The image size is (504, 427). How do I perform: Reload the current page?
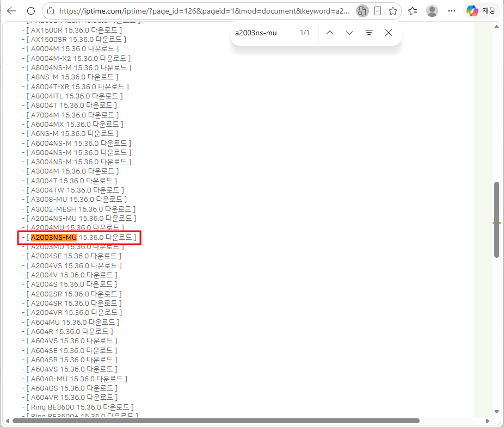click(x=31, y=11)
